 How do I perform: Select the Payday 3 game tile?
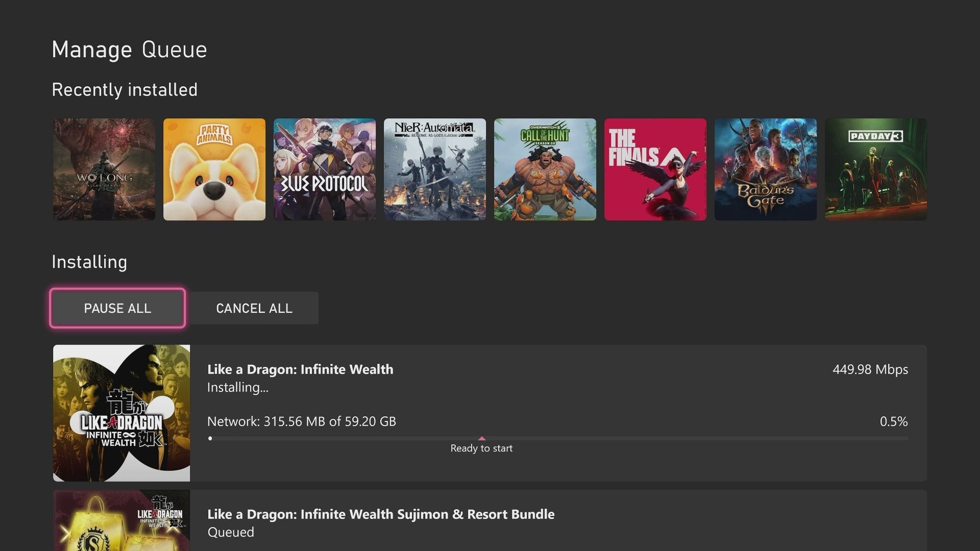[876, 169]
